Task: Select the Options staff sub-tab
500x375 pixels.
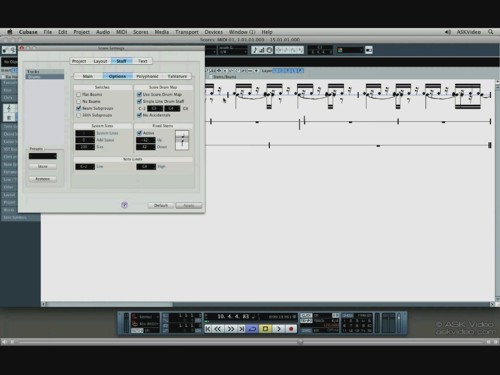Action: (x=117, y=76)
